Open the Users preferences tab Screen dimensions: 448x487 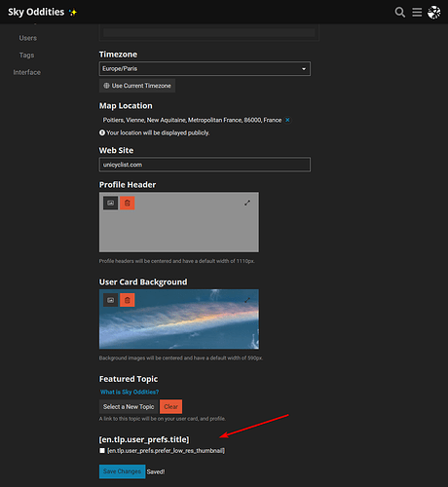(28, 38)
